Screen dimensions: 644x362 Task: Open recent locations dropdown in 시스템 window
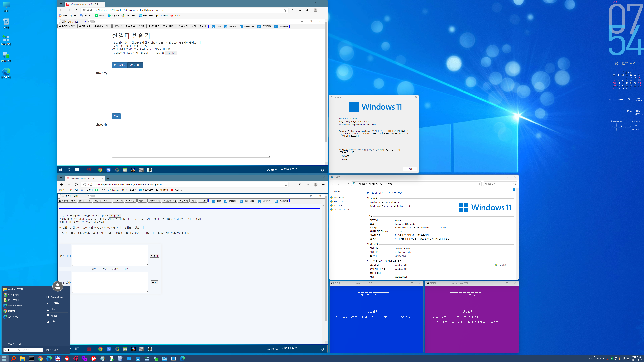[343, 184]
